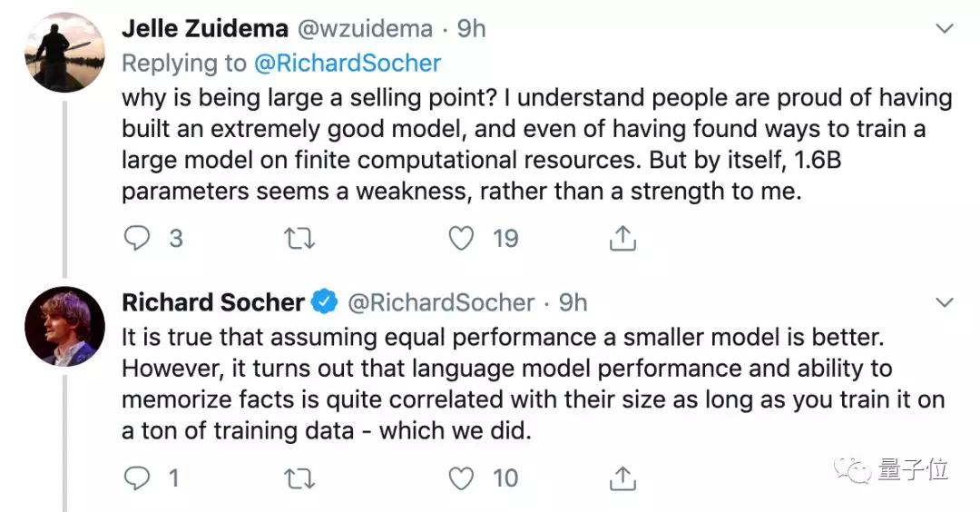
Task: Open Jelle Zuidema's profile picture
Action: pos(64,53)
